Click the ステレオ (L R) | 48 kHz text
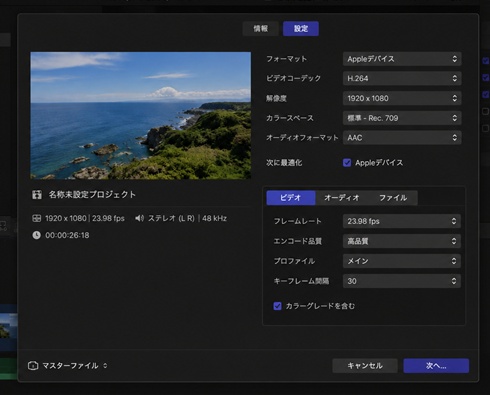 tap(187, 218)
